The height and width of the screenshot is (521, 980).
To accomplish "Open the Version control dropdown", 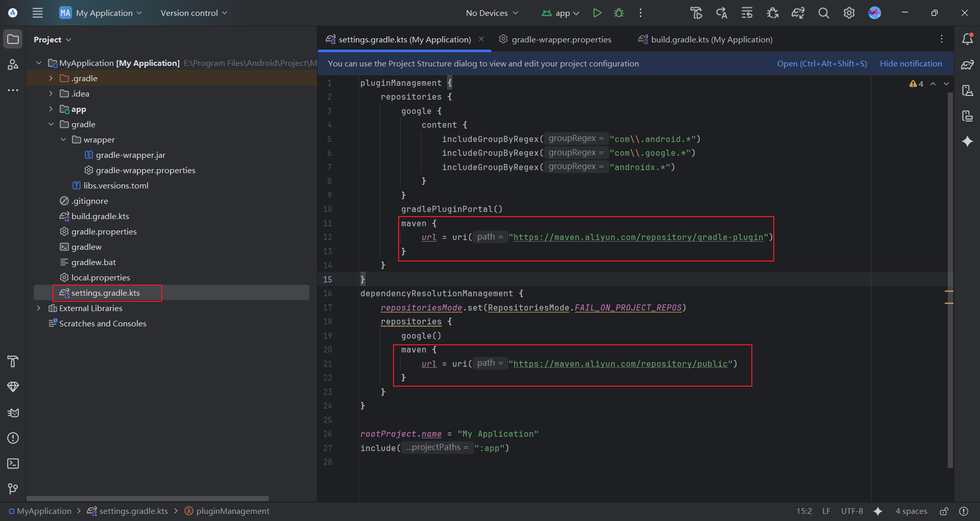I will tap(193, 13).
